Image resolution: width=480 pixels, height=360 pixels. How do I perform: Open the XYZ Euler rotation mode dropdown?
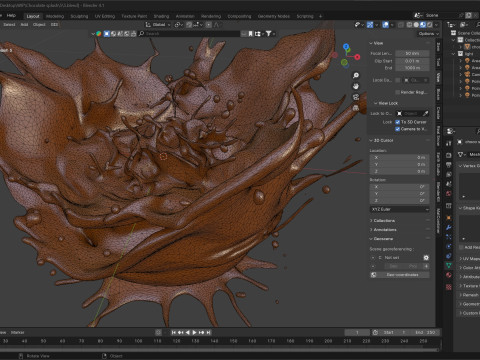click(399, 209)
